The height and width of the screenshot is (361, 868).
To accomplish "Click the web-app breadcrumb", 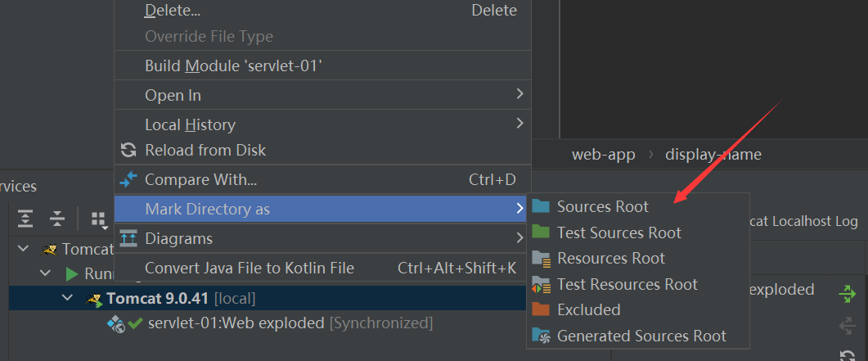I will pos(603,154).
